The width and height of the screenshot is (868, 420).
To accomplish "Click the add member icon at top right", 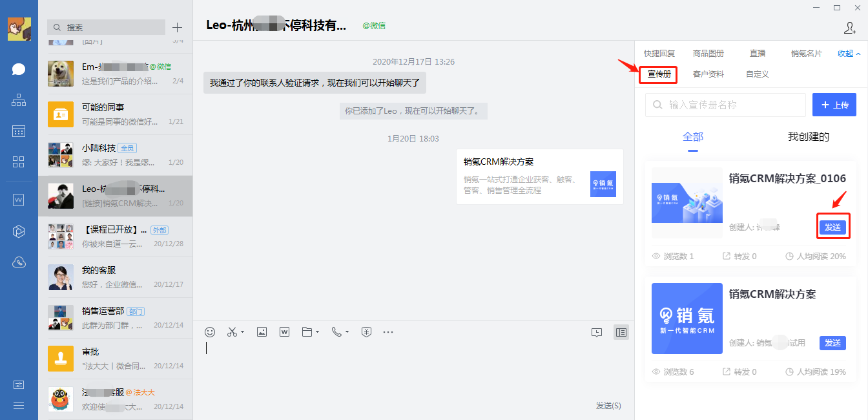I will (x=849, y=28).
